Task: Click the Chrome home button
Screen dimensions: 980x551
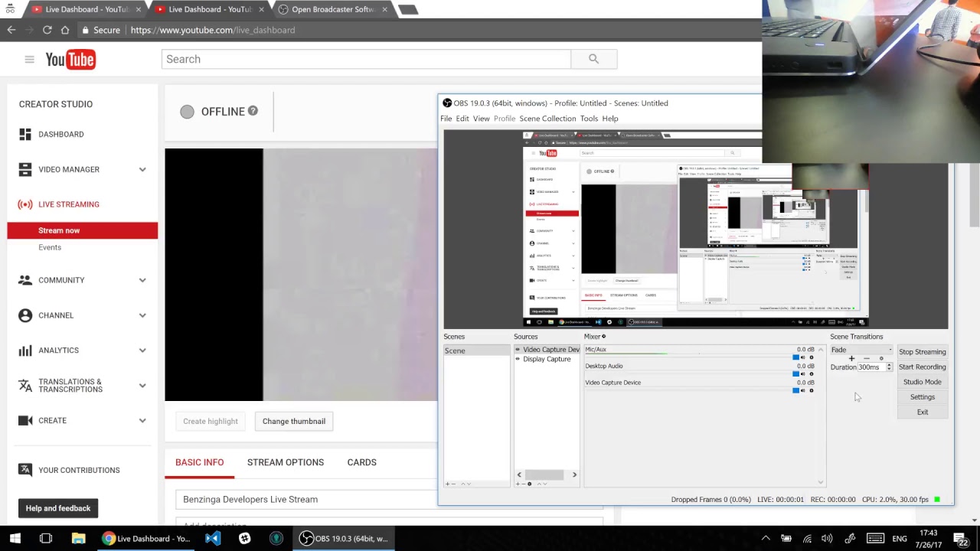Action: [65, 30]
